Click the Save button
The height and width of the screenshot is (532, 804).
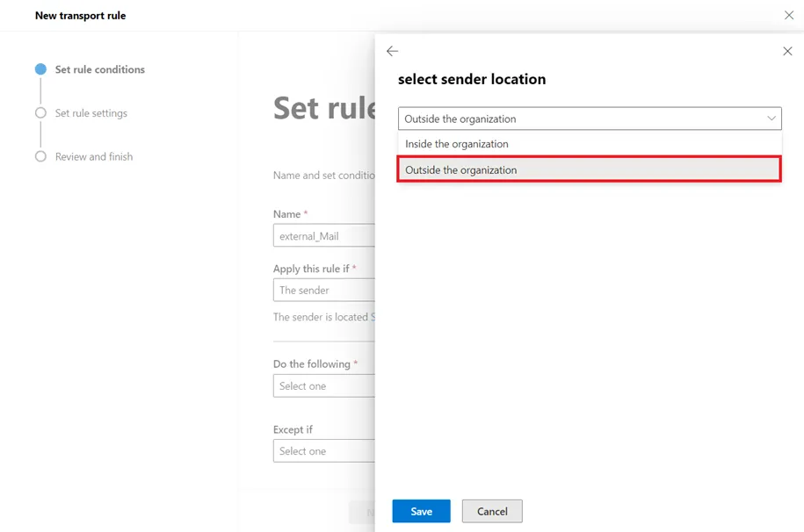click(421, 511)
